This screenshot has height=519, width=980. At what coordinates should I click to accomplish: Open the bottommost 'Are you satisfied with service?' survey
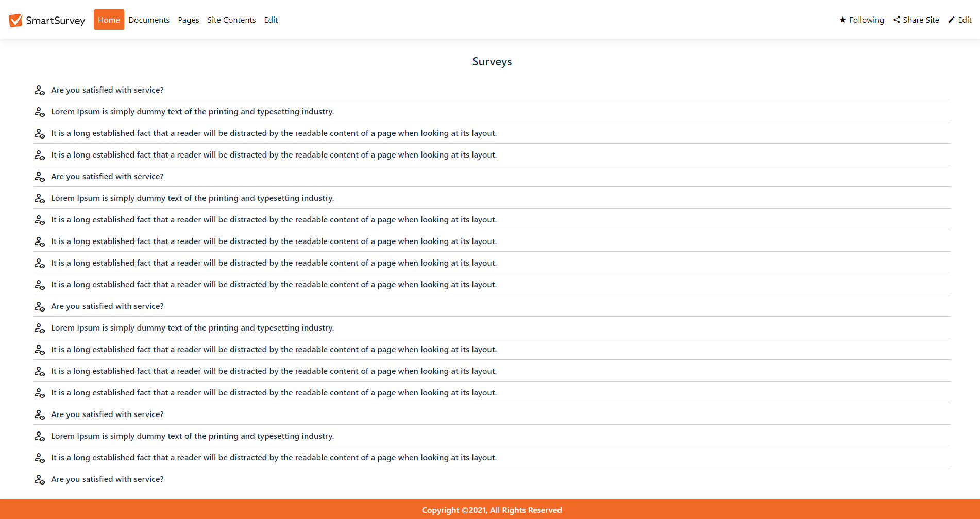[107, 479]
